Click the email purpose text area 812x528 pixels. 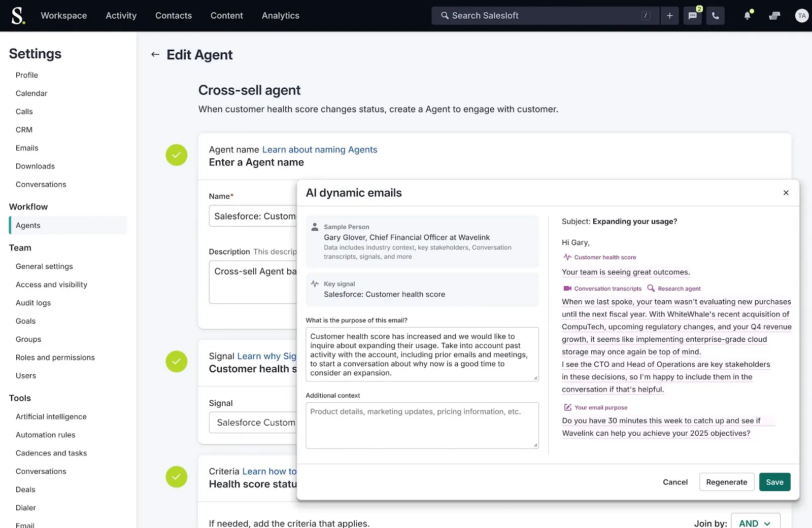(422, 354)
